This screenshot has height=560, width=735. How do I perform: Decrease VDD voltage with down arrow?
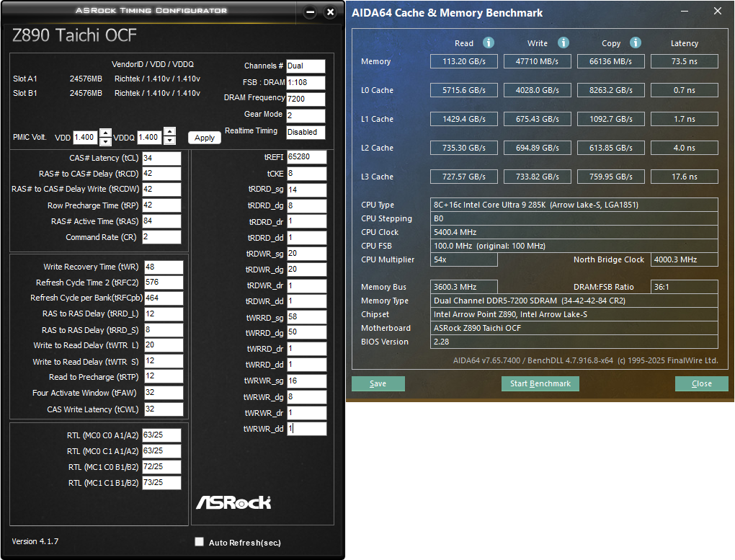click(x=105, y=141)
